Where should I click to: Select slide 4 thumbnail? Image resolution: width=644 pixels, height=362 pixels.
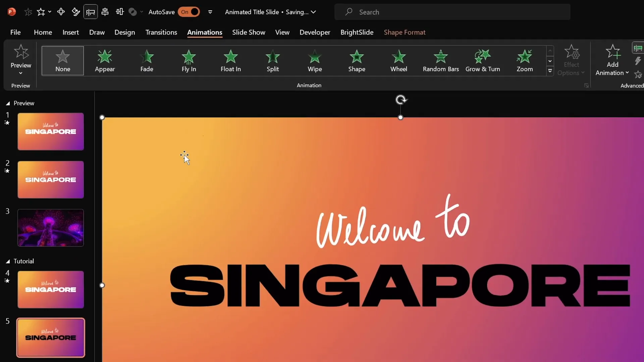tap(51, 290)
